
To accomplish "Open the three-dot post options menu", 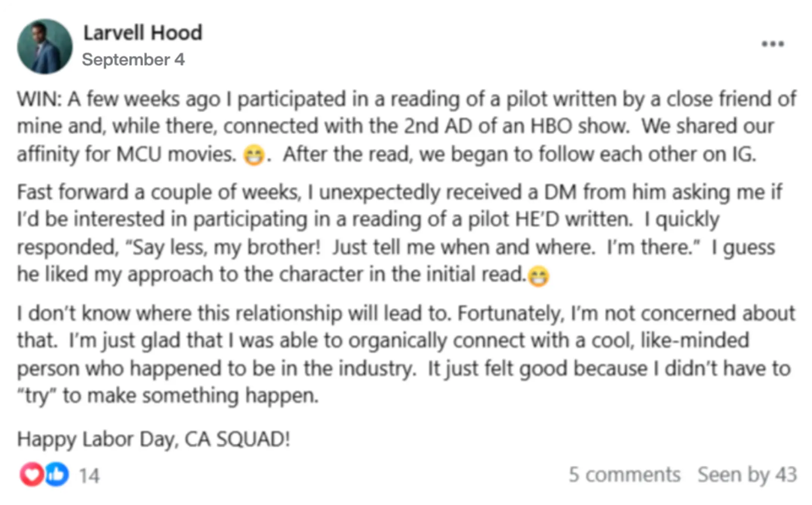I will (x=773, y=44).
